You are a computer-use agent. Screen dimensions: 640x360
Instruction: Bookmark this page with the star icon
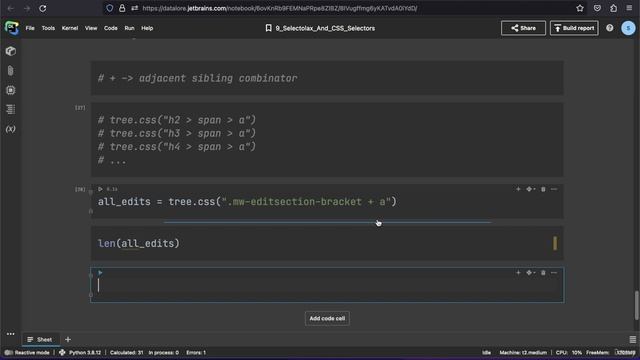pos(580,8)
